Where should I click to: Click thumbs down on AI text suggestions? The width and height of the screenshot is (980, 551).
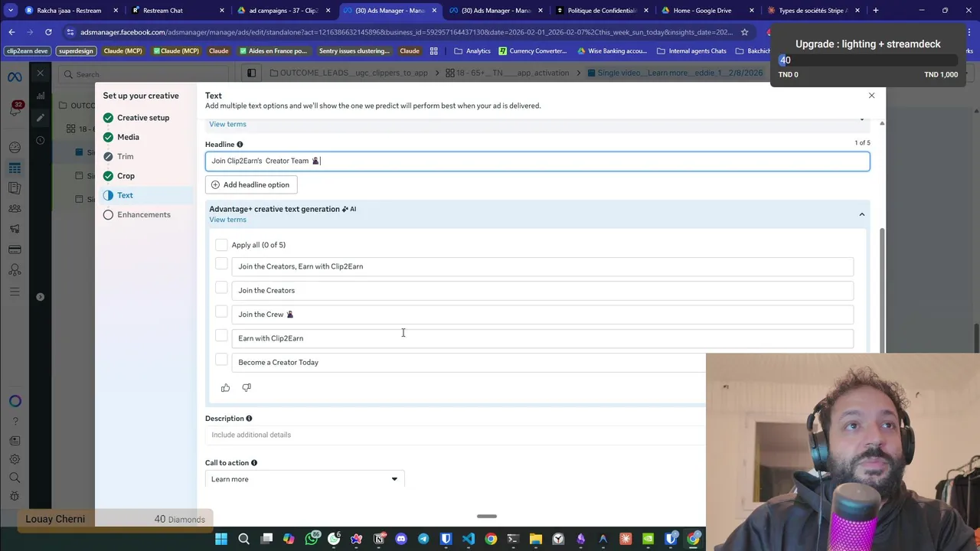coord(247,387)
